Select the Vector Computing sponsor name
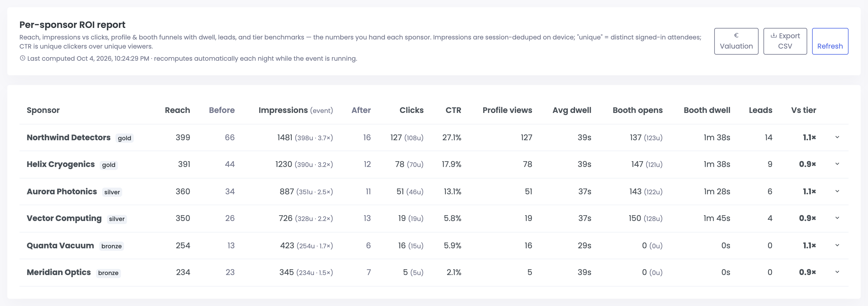Screen dimensions: 868x306 [x=64, y=218]
